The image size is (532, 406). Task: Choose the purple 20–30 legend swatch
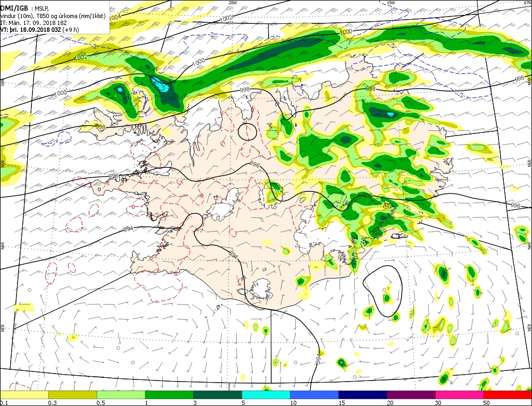(411, 395)
